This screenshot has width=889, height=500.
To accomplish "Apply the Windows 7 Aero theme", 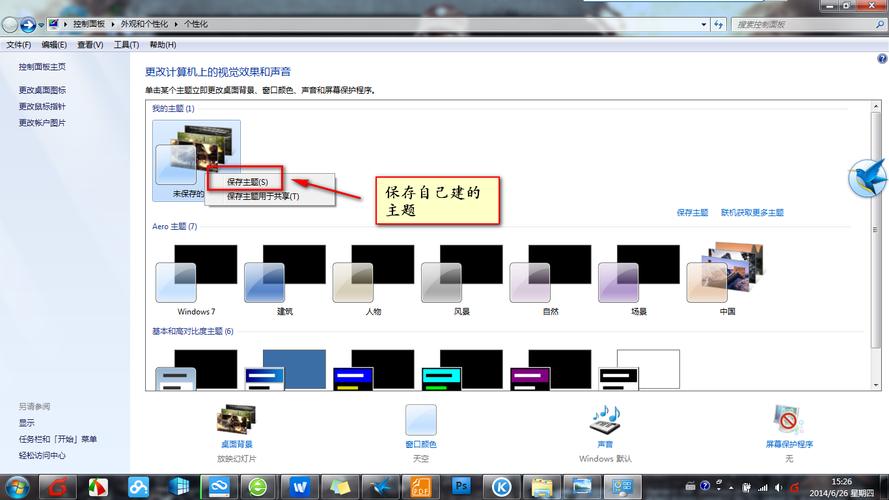I will click(x=196, y=280).
